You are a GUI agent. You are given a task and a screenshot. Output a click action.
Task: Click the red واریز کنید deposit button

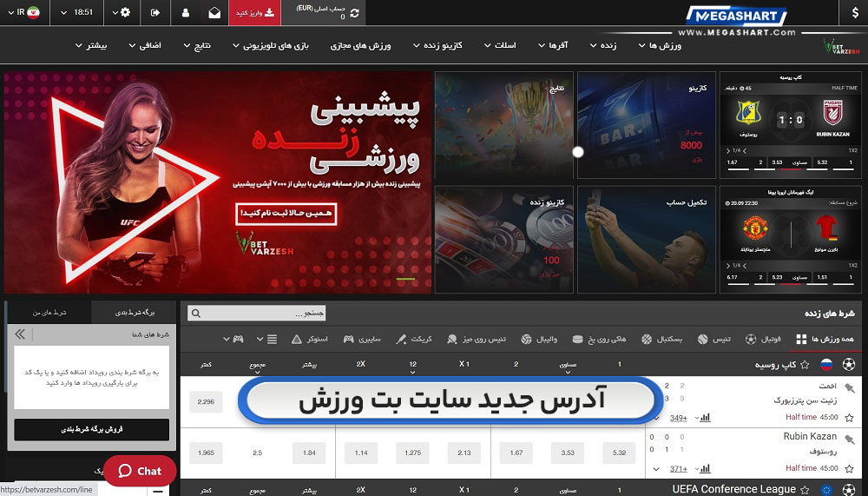click(255, 13)
